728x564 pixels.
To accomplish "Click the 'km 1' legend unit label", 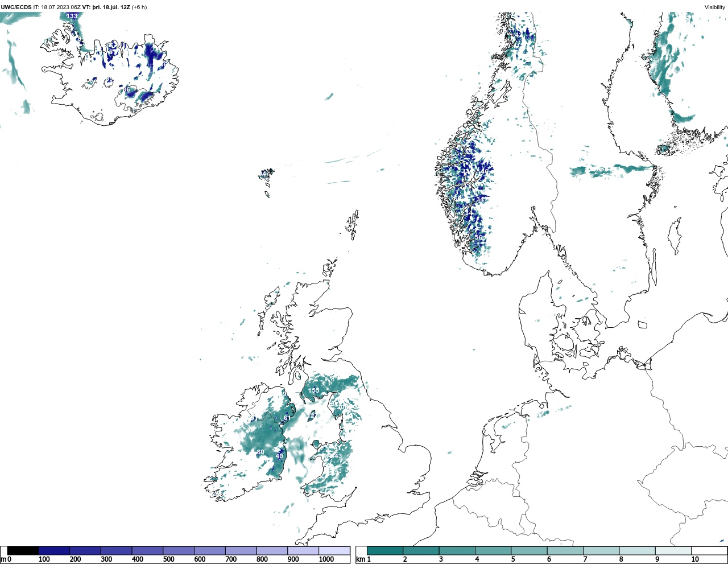I will pos(363,559).
